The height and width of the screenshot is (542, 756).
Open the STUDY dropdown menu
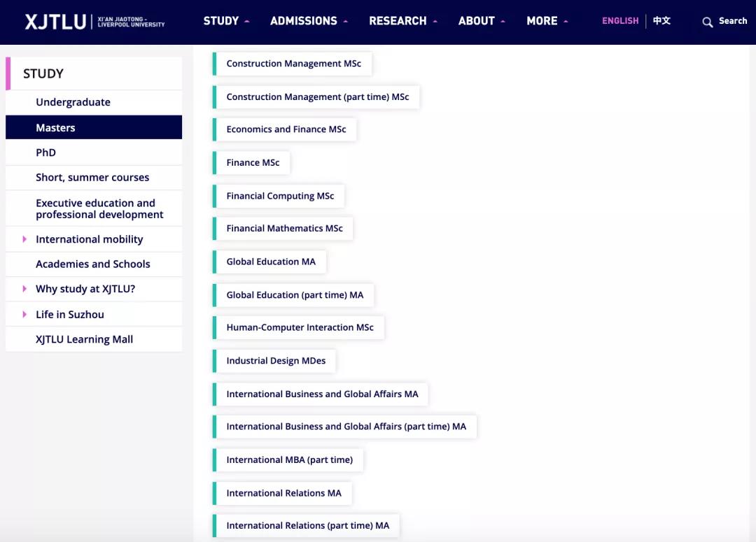(x=226, y=21)
